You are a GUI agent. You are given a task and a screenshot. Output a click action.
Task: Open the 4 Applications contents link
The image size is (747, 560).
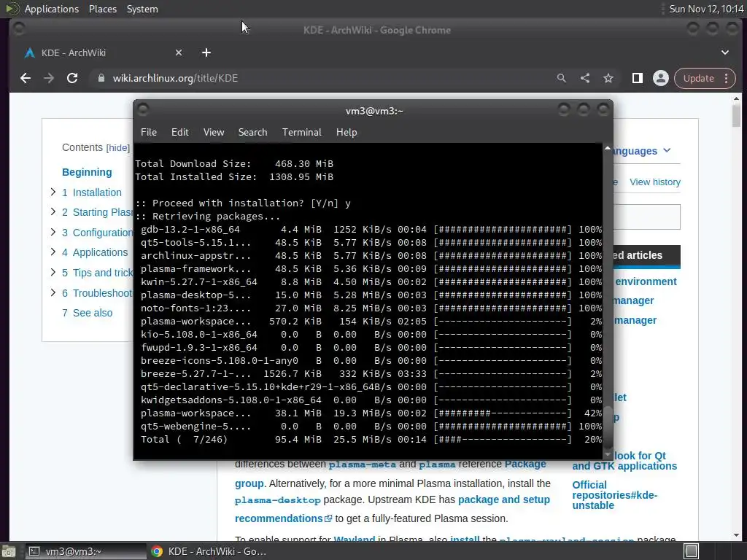95,252
